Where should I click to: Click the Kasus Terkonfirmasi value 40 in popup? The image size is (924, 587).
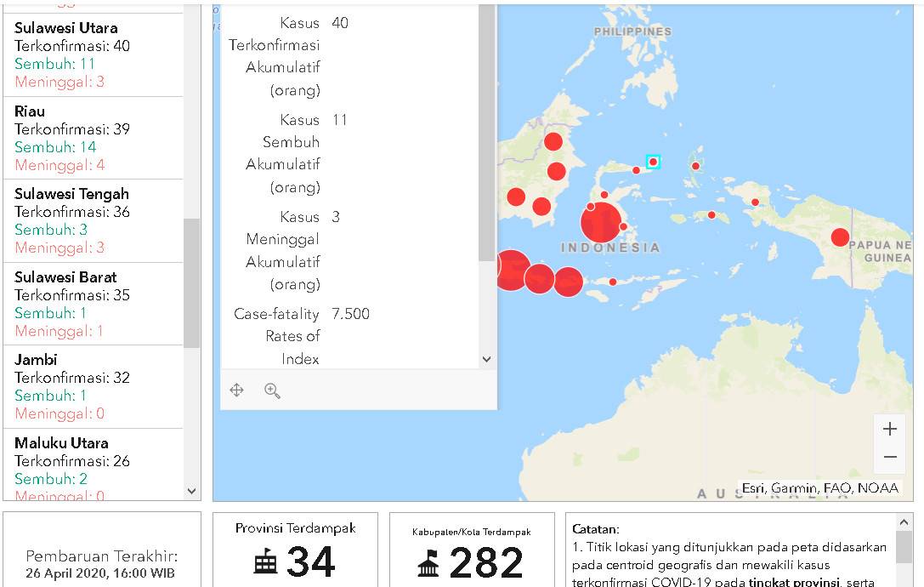(x=340, y=23)
